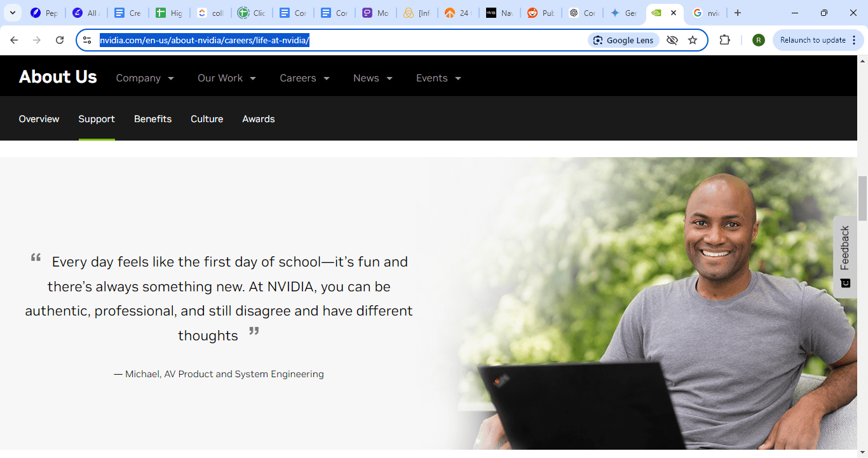Viewport: 868px width, 458px height.
Task: Open the tab search dropdown arrow
Action: pyautogui.click(x=12, y=13)
